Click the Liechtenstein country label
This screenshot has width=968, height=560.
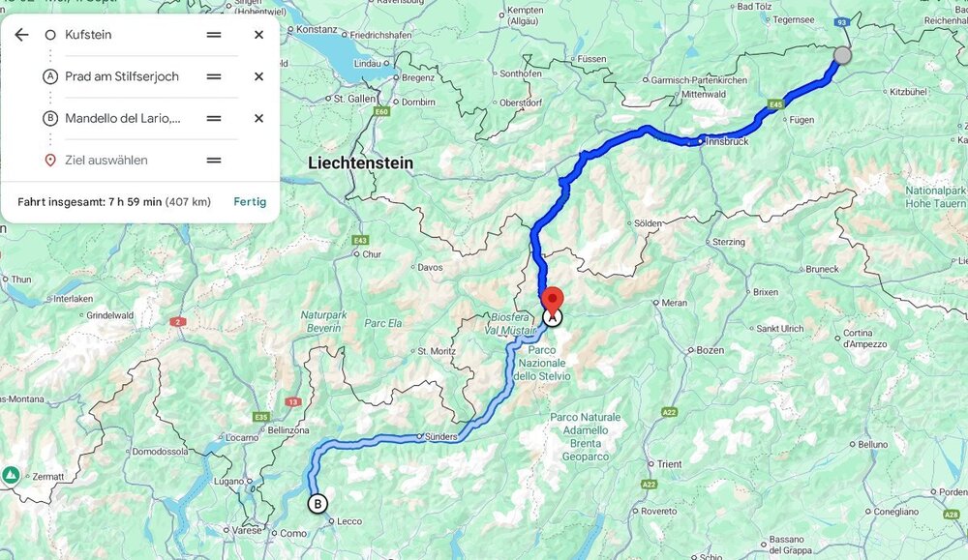pos(360,162)
